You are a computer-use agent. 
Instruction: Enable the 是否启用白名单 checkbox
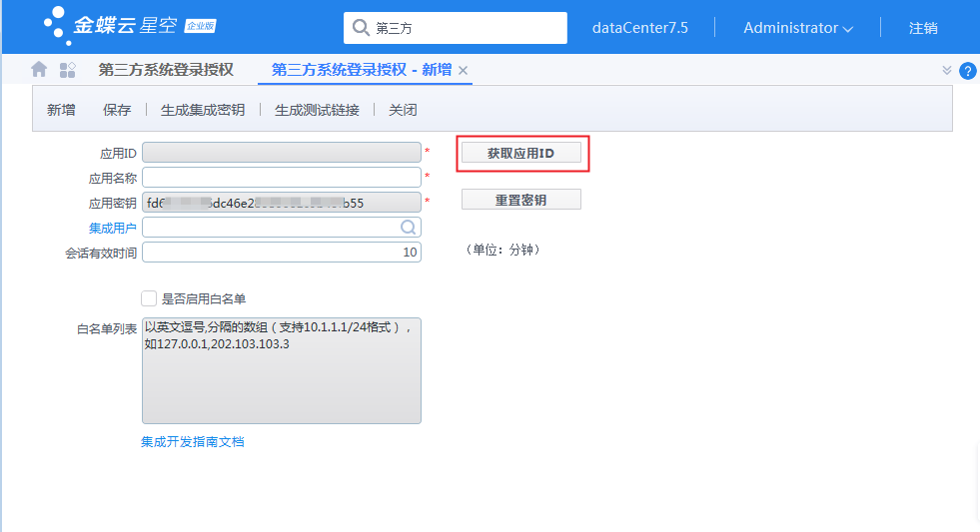click(x=149, y=298)
